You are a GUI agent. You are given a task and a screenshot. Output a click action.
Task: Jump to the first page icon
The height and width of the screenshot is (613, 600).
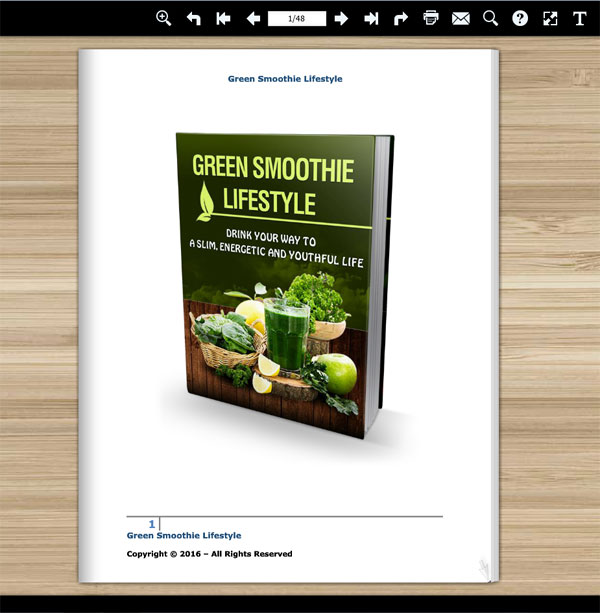point(223,18)
